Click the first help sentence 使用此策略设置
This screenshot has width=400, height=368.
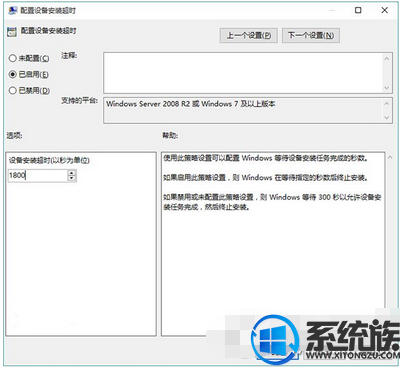pos(266,158)
